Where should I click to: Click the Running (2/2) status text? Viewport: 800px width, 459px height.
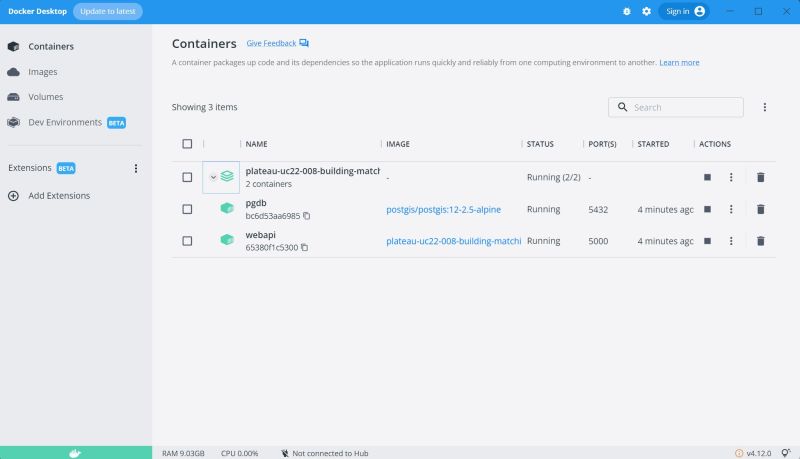tap(554, 177)
